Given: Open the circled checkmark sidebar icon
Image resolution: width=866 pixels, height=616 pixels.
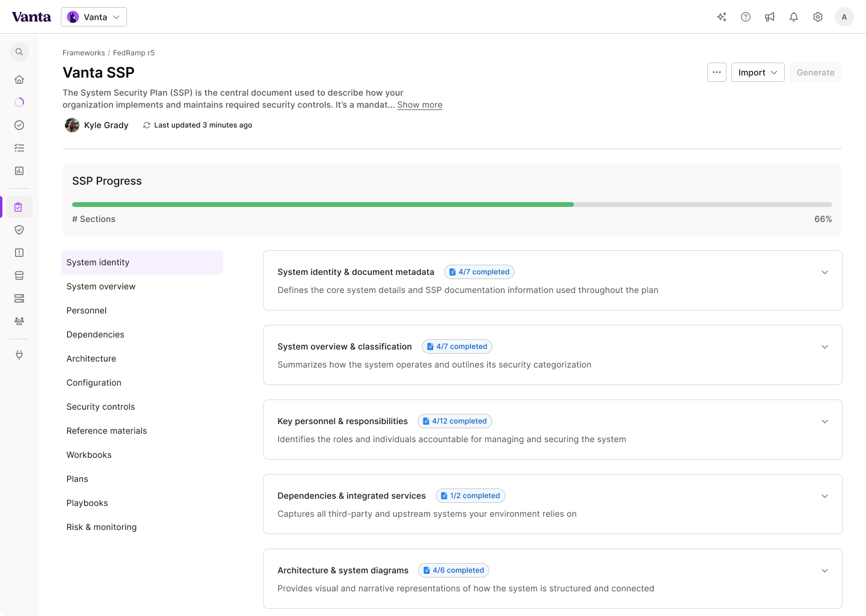Looking at the screenshot, I should 19,125.
